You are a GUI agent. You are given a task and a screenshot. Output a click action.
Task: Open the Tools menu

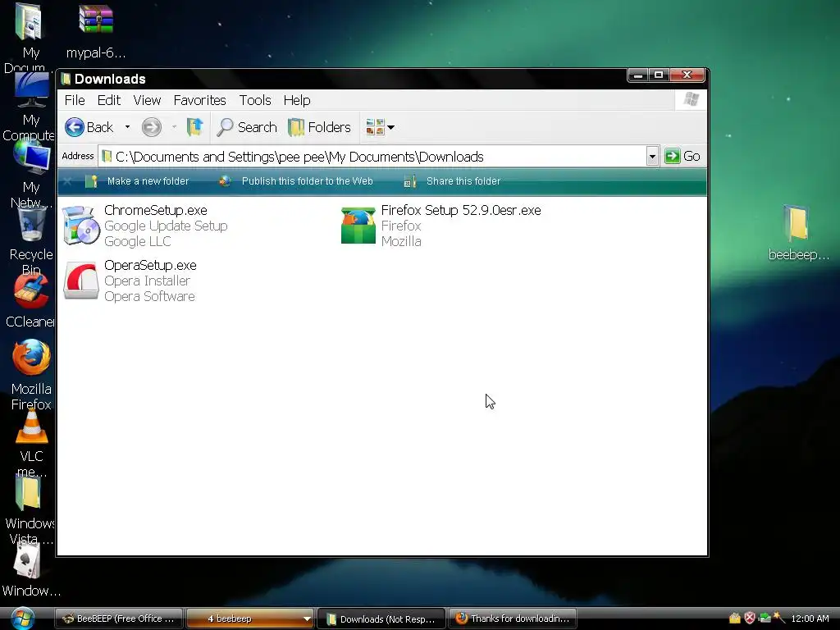click(x=255, y=100)
